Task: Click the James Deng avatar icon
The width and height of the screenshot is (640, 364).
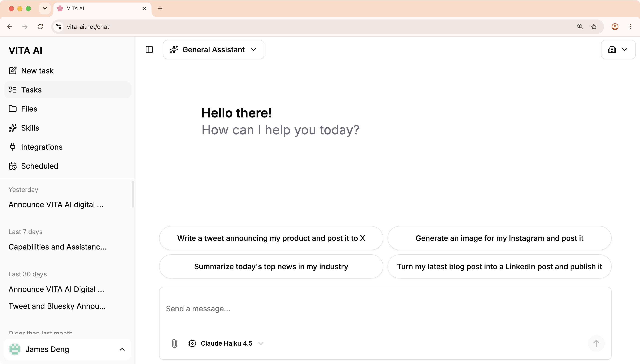Action: pyautogui.click(x=15, y=349)
